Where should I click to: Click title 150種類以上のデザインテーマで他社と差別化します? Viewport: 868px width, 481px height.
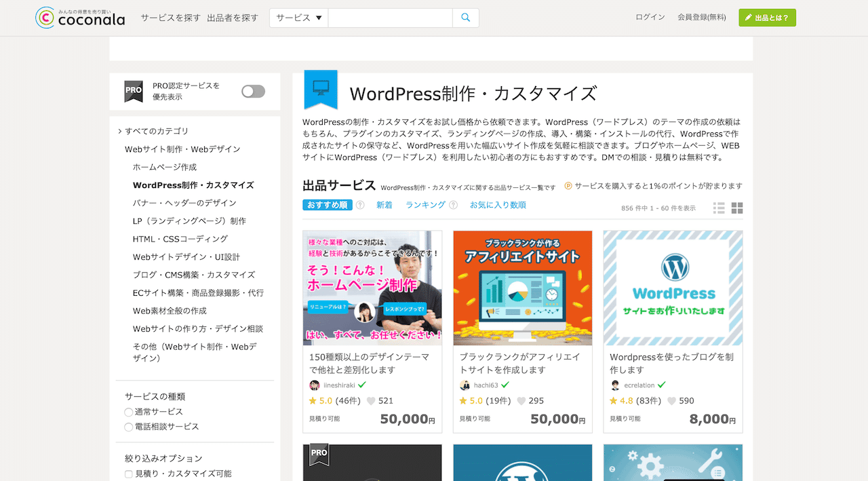pyautogui.click(x=370, y=364)
